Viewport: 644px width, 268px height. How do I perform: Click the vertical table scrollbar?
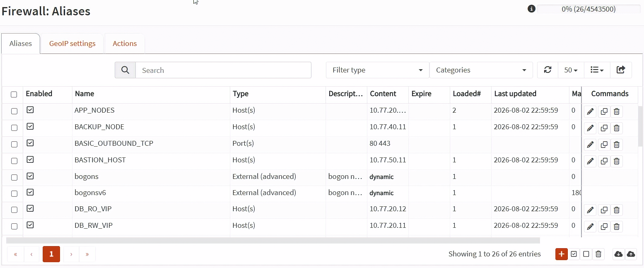pyautogui.click(x=641, y=126)
